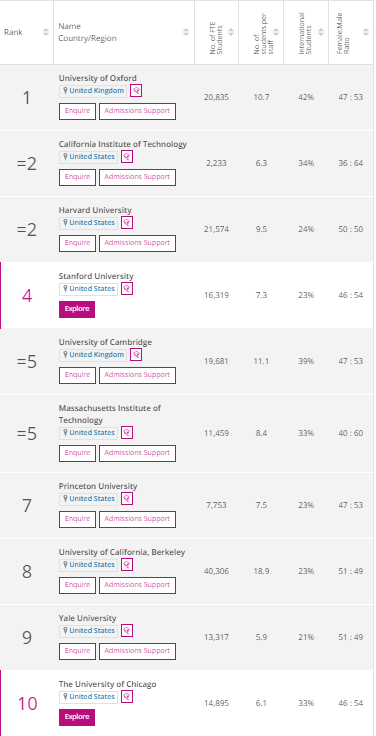
Task: Click the pink tag icon next to Caltech's United States label
Action: [127, 156]
